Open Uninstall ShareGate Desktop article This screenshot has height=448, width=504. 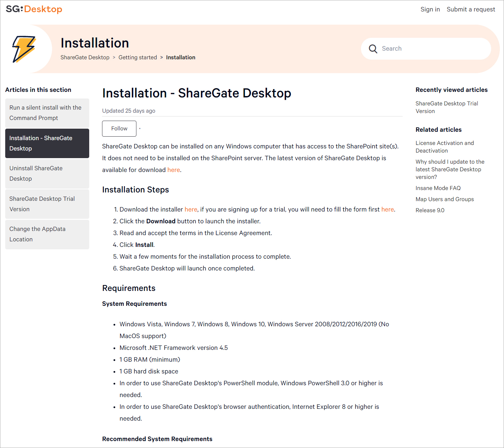tap(47, 173)
